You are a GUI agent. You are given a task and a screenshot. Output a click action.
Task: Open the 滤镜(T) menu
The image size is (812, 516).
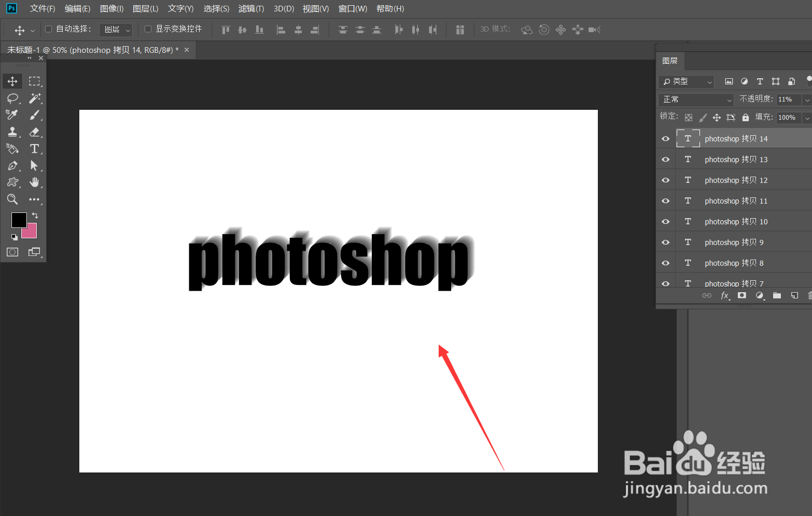pos(251,9)
